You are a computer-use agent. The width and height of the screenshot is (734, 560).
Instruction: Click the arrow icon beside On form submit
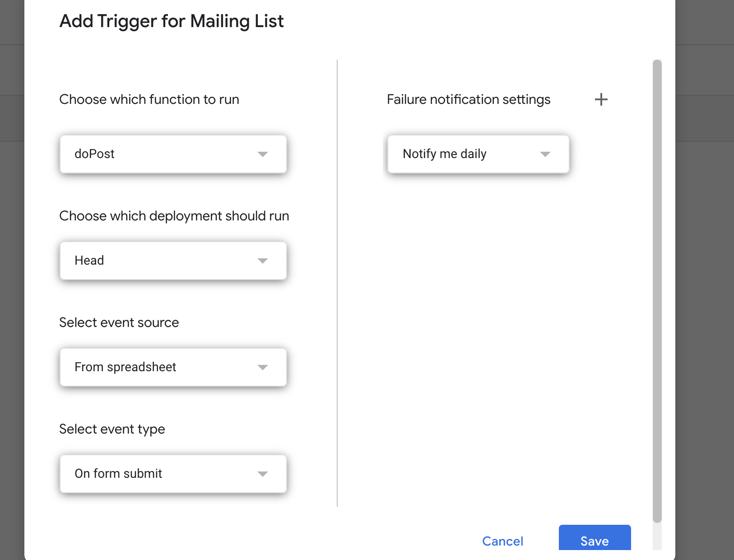pyautogui.click(x=263, y=474)
